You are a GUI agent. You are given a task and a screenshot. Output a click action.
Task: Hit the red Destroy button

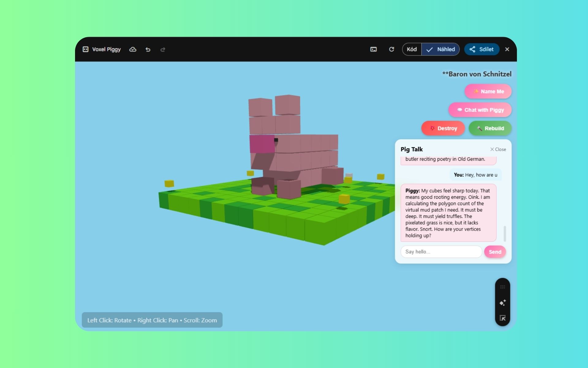click(x=443, y=128)
